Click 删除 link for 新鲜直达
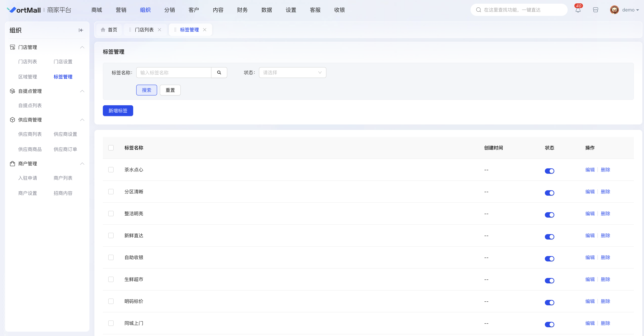 pyautogui.click(x=605, y=235)
